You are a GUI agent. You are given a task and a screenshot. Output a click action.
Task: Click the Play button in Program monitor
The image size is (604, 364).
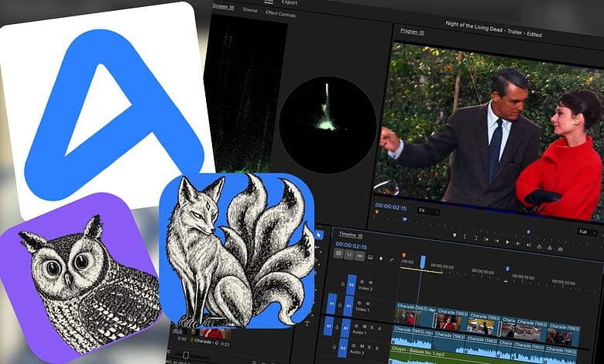507,242
